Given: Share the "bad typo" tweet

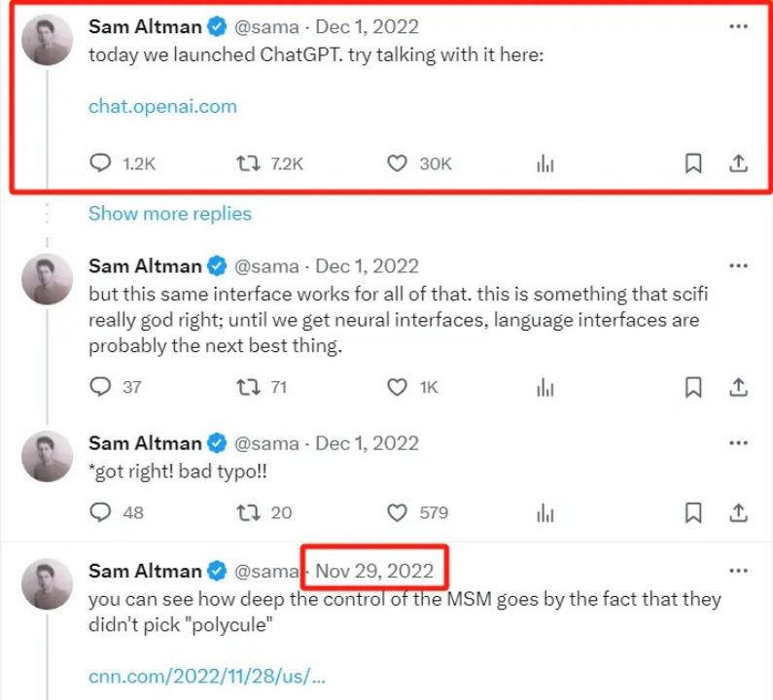Looking at the screenshot, I should tap(738, 512).
